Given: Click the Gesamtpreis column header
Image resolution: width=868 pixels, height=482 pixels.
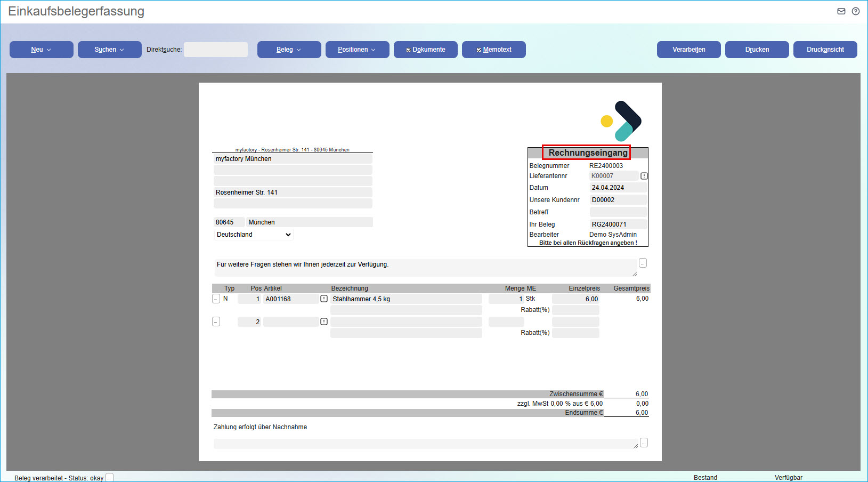Looking at the screenshot, I should pos(631,288).
